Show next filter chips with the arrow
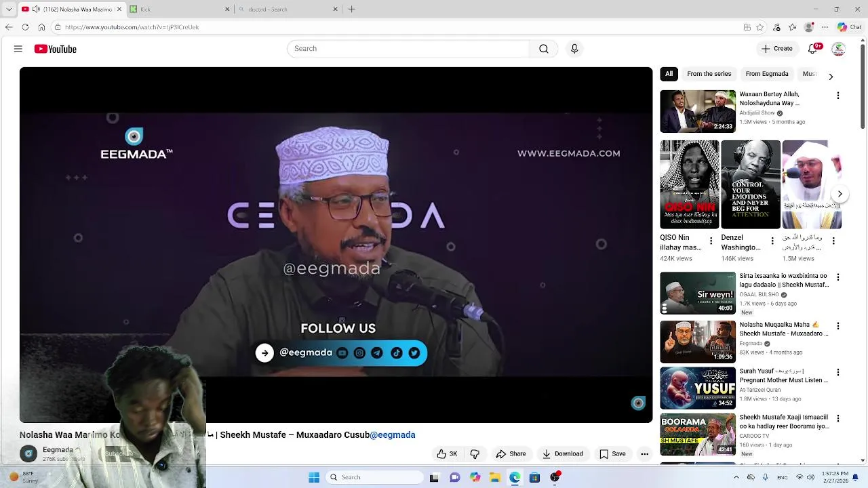This screenshot has width=868, height=488. (x=831, y=77)
